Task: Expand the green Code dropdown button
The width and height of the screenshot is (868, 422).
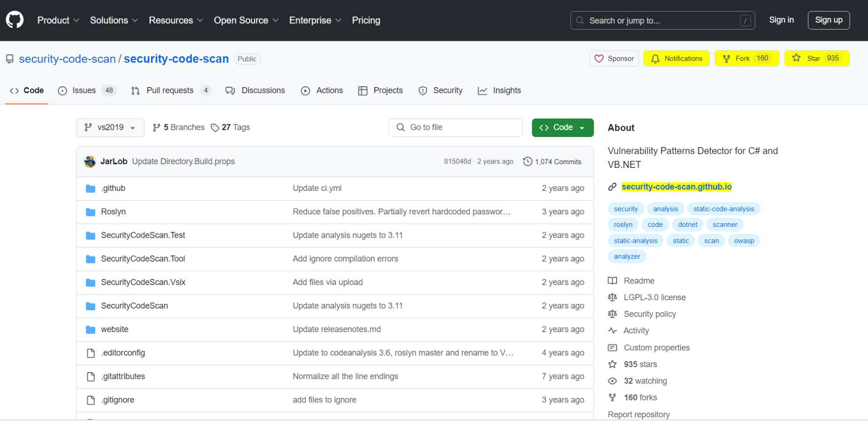Action: [562, 128]
